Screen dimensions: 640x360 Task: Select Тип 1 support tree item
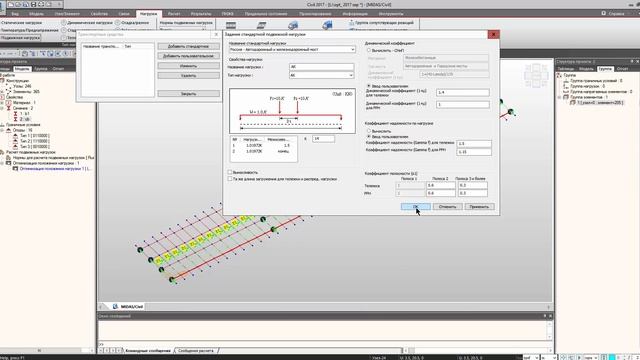[35, 136]
